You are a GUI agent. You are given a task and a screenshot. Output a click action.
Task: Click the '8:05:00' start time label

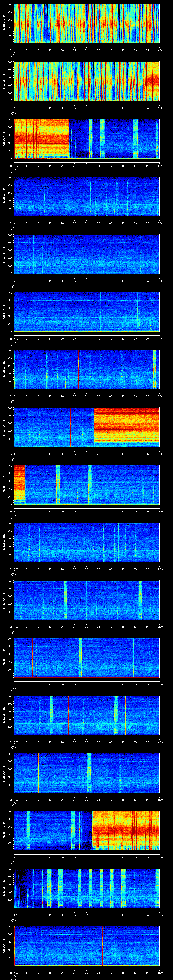14,281
